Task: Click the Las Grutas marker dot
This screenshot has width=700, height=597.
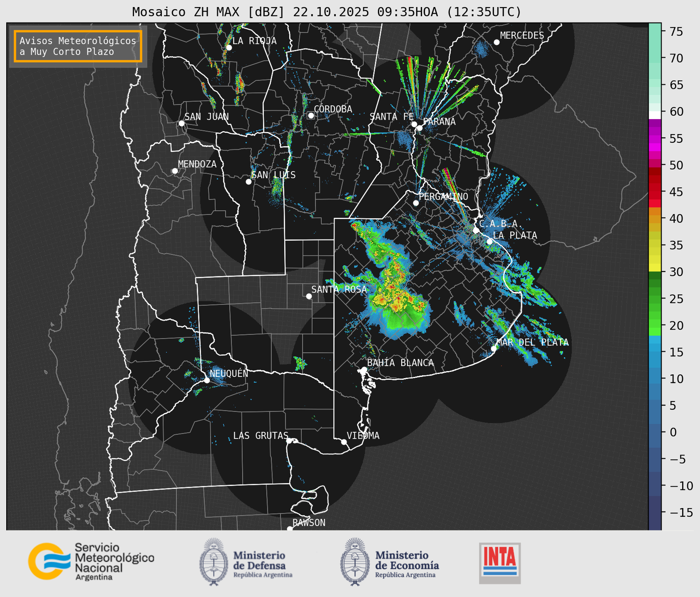Action: tap(289, 440)
